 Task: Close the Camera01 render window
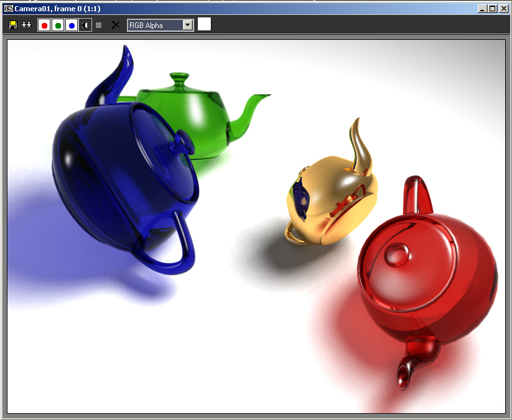504,9
